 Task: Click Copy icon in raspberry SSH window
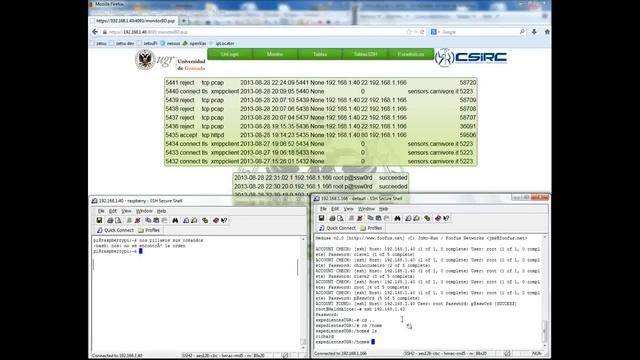148,220
